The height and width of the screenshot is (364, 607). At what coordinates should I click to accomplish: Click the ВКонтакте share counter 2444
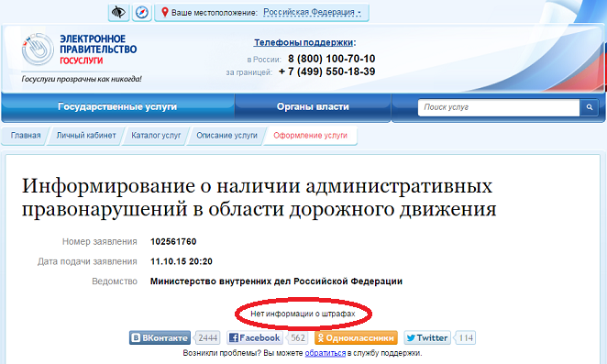(208, 338)
